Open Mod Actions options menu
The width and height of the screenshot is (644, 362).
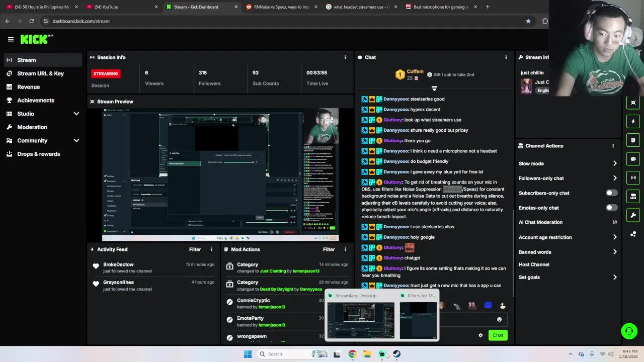pyautogui.click(x=345, y=249)
